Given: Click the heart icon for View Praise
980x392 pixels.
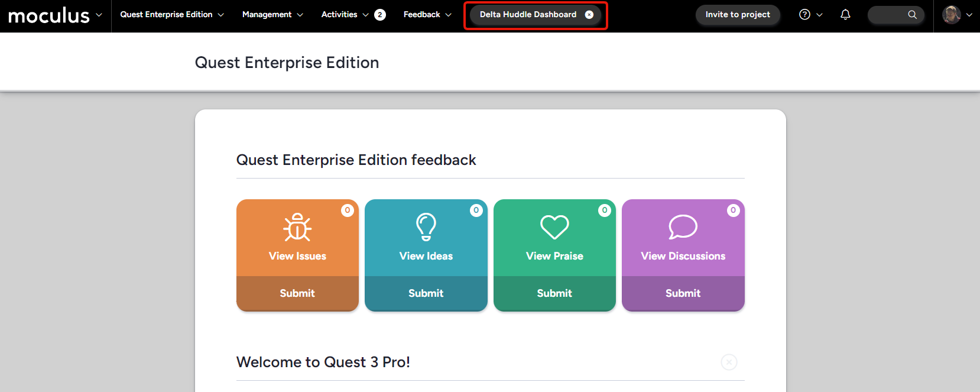Looking at the screenshot, I should pyautogui.click(x=554, y=227).
